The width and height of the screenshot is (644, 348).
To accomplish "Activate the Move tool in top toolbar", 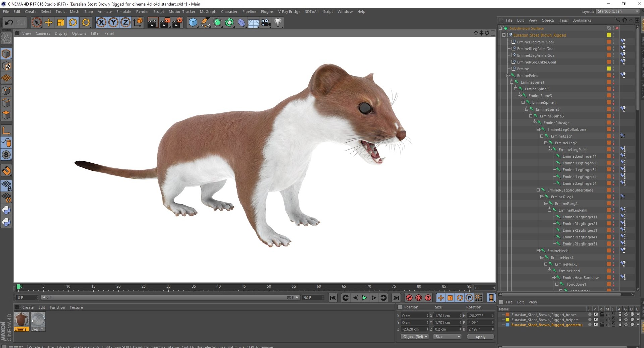I will click(x=49, y=23).
